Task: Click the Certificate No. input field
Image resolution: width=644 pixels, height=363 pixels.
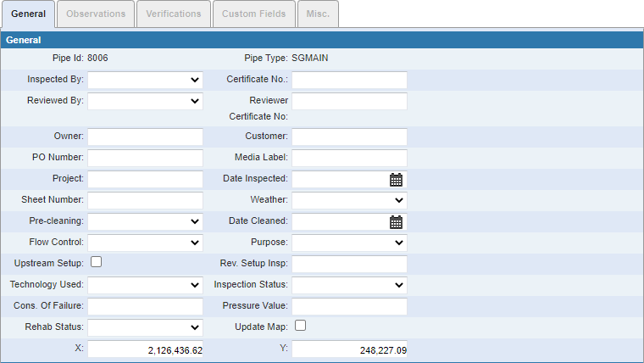Action: (349, 80)
